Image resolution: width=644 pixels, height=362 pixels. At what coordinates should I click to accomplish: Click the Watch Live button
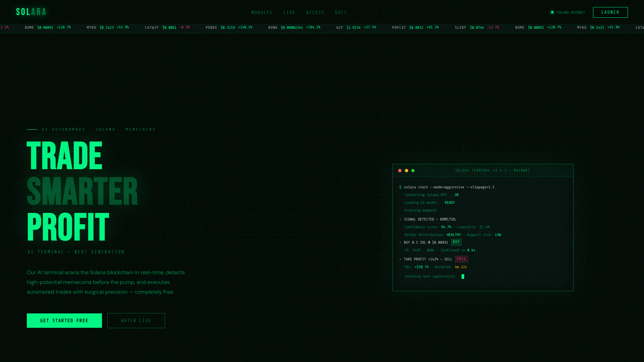[x=136, y=320]
